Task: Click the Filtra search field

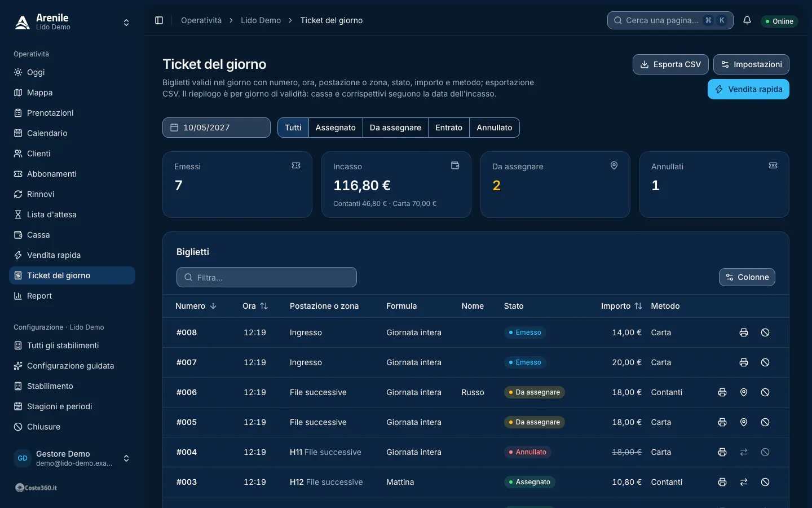Action: coord(267,277)
